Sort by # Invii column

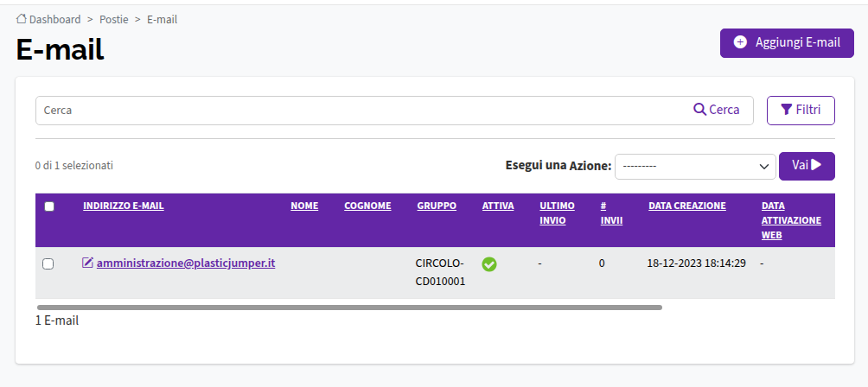(x=612, y=213)
